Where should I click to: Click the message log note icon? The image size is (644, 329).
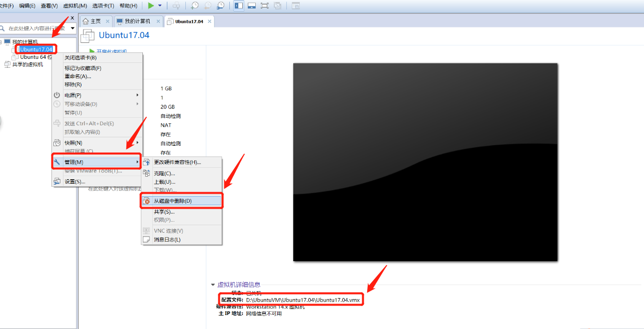pos(146,240)
